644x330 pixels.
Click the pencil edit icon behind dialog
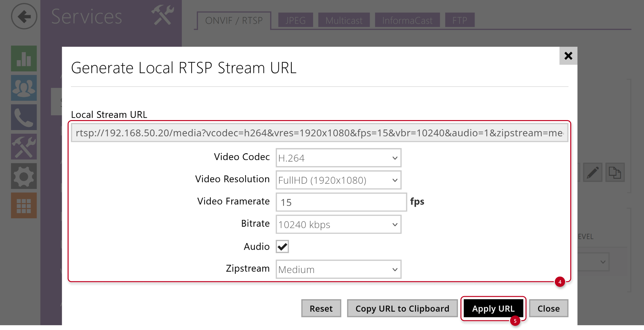592,173
